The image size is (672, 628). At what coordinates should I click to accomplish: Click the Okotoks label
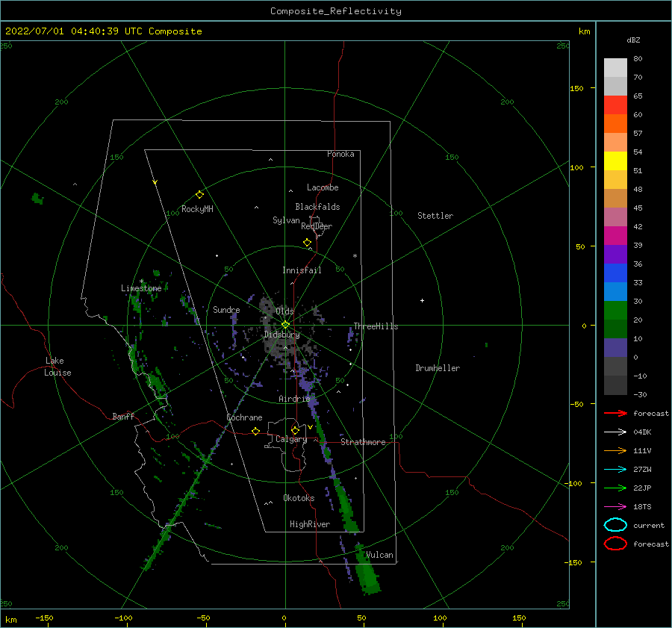pyautogui.click(x=299, y=498)
